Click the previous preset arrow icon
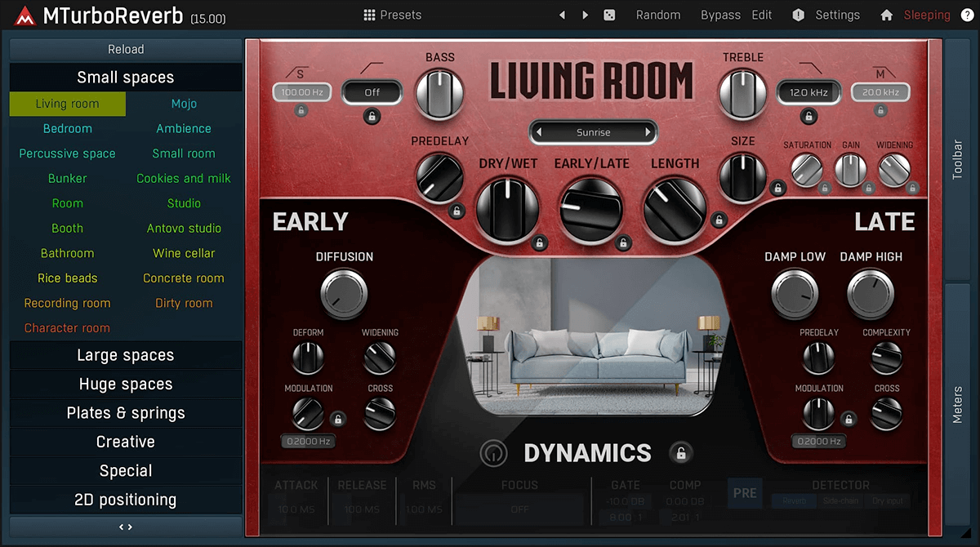The height and width of the screenshot is (547, 980). [x=562, y=15]
